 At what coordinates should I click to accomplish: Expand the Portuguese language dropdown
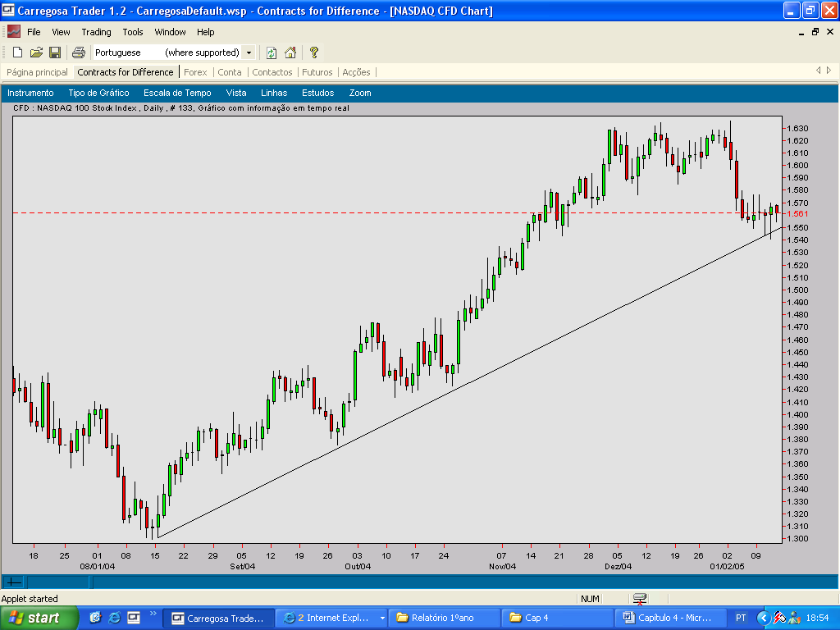(249, 52)
